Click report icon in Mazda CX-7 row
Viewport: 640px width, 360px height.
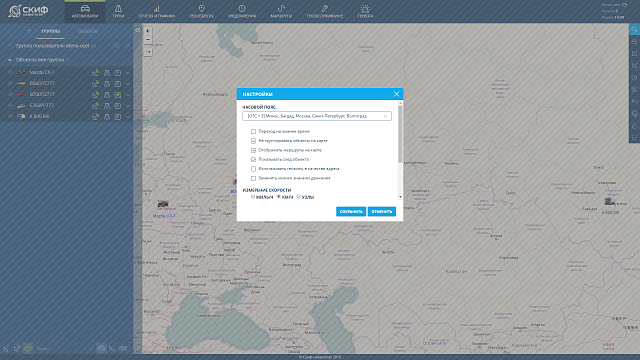click(x=118, y=73)
